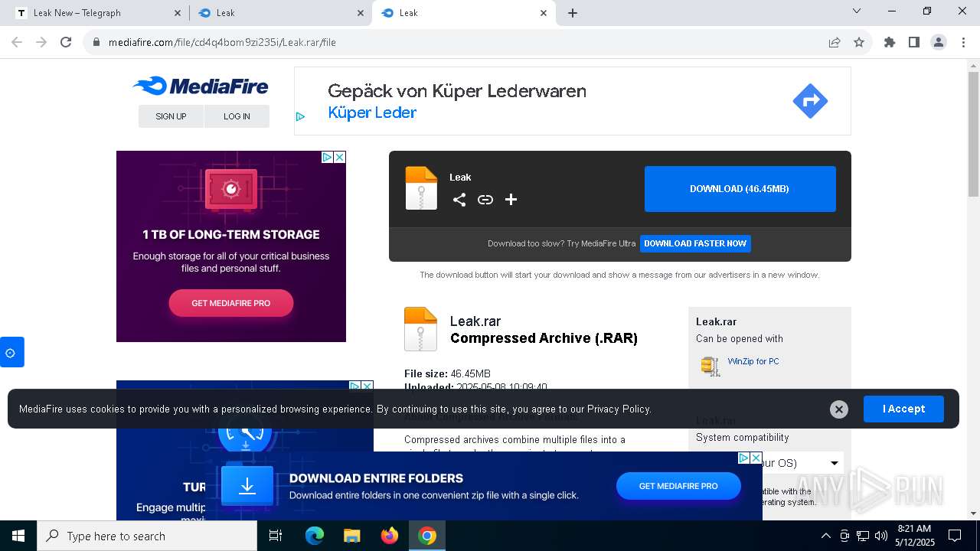Open Microsoft Edge from taskbar
This screenshot has height=551, width=980.
(x=315, y=536)
